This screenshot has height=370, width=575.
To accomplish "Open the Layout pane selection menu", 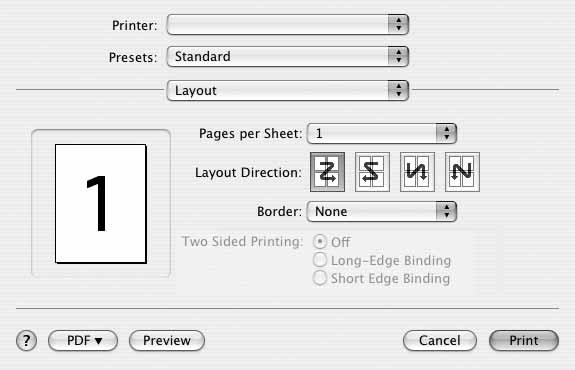I will pos(288,91).
